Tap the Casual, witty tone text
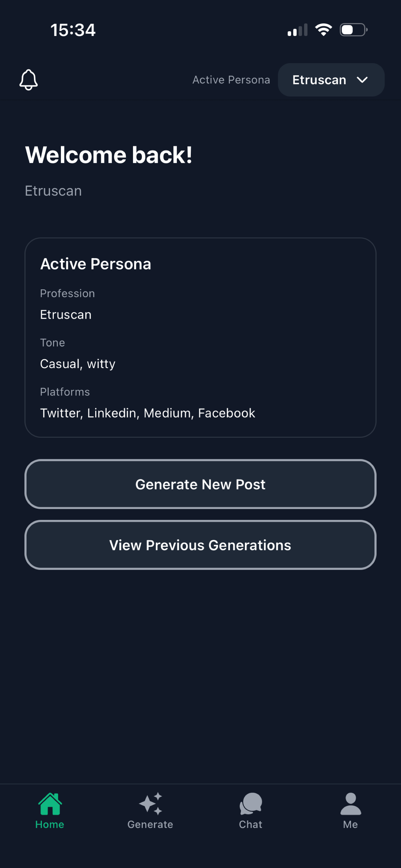The height and width of the screenshot is (868, 401). (77, 364)
